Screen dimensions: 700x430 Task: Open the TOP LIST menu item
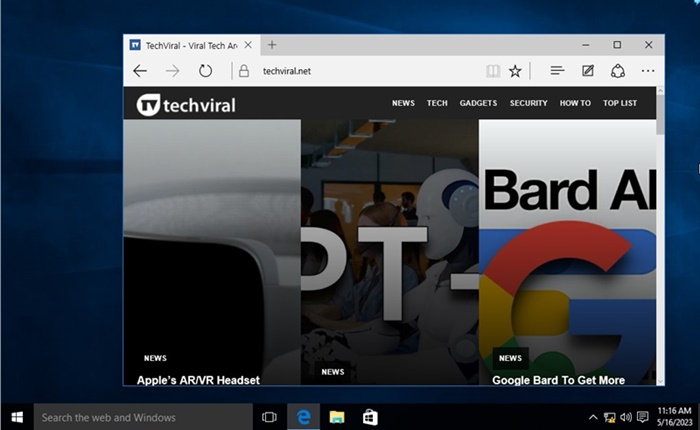(x=620, y=103)
